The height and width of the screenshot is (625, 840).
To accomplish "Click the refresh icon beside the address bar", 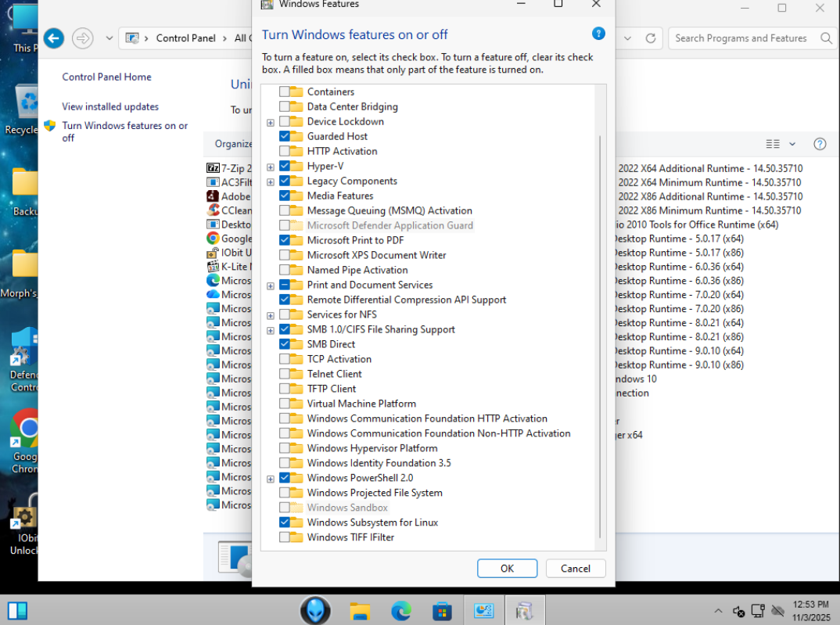I will pos(650,38).
